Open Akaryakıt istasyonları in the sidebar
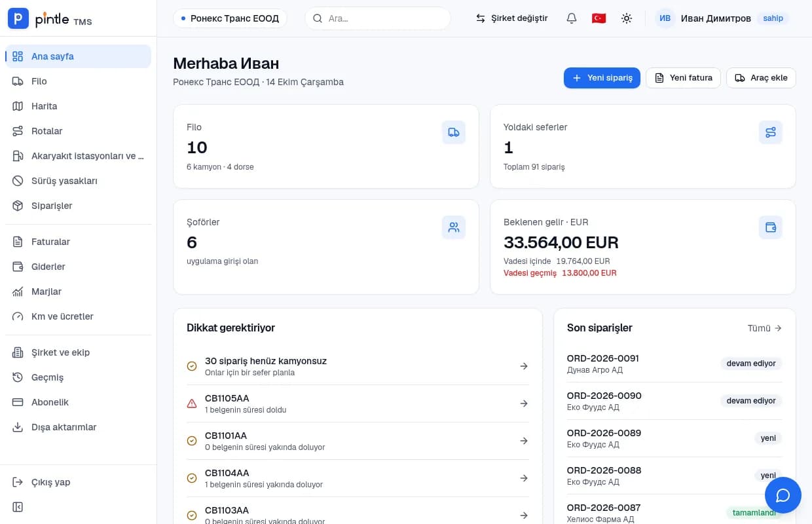The height and width of the screenshot is (524, 812). pos(79,156)
